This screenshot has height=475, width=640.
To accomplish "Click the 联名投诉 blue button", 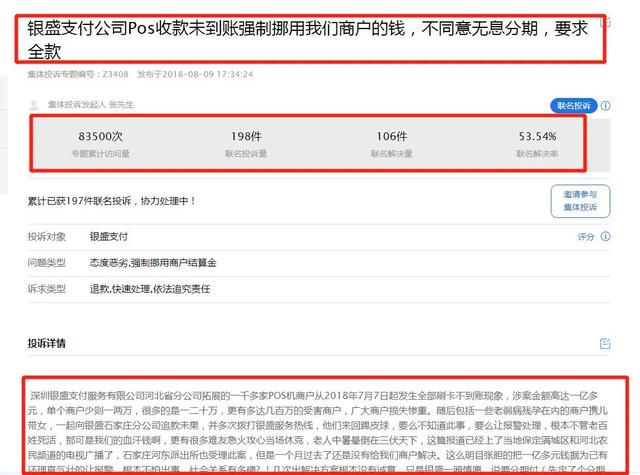I will 573,106.
